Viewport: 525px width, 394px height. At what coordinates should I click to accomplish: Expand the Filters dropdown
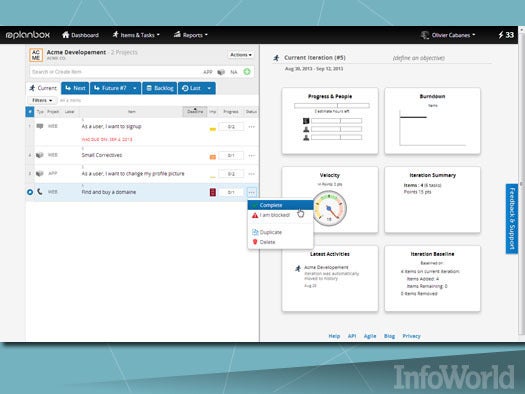click(x=42, y=100)
